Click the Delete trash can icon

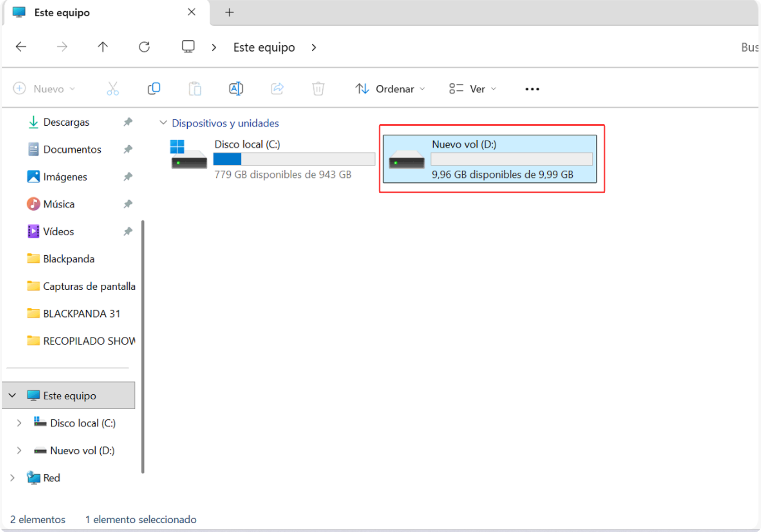pos(318,89)
